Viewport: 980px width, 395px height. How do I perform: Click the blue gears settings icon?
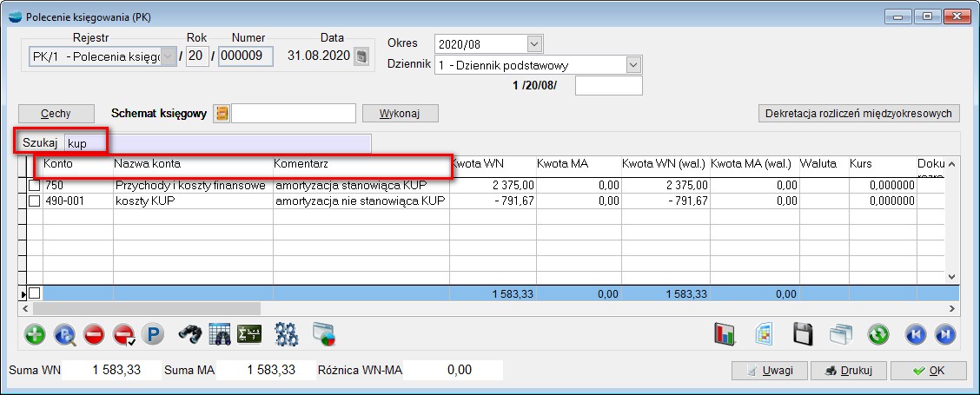pos(287,334)
